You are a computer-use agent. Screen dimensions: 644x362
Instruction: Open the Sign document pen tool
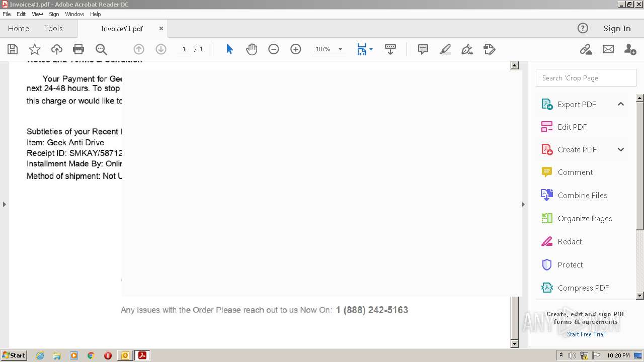467,49
